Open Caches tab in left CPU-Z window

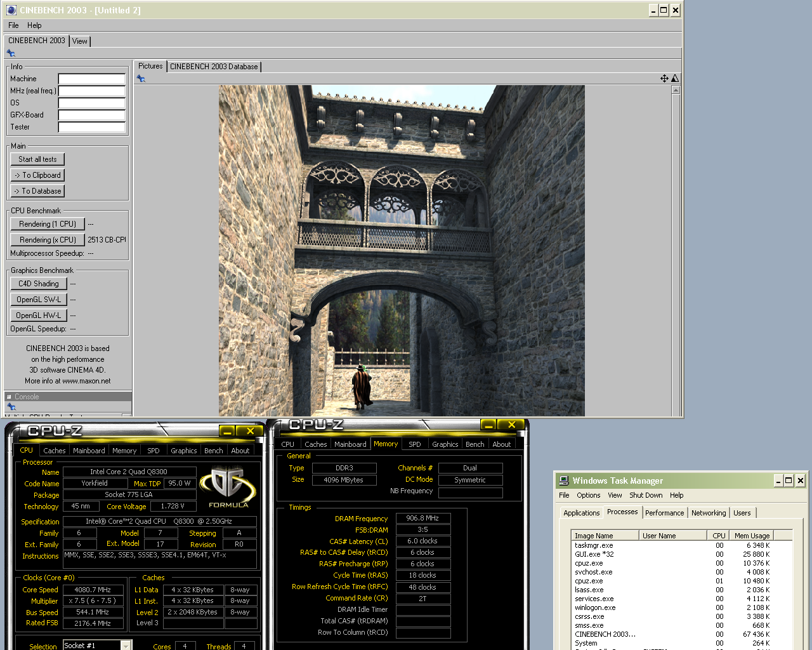click(55, 451)
